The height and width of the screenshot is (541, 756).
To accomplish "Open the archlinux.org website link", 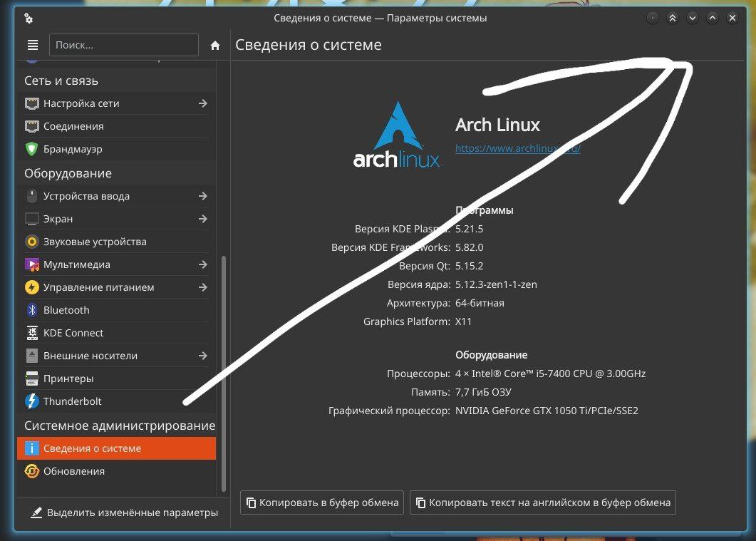I will click(x=518, y=148).
